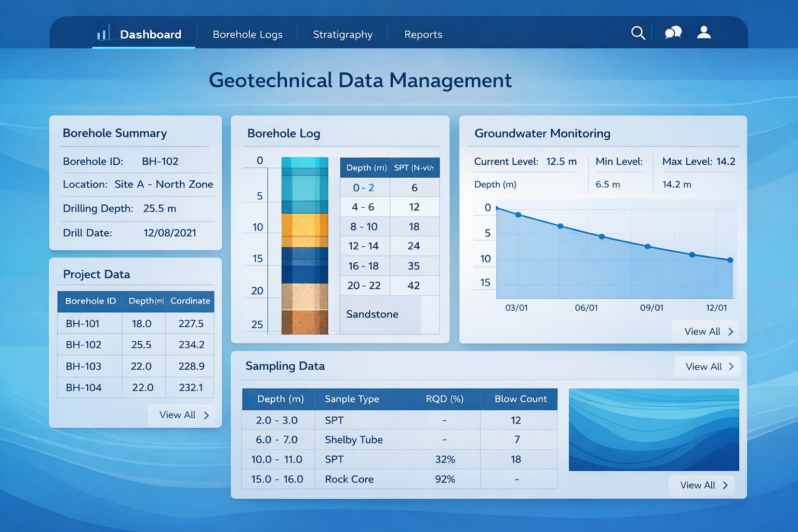The height and width of the screenshot is (532, 798).
Task: Select borehole BH-103 row in Project Data
Action: tap(135, 366)
